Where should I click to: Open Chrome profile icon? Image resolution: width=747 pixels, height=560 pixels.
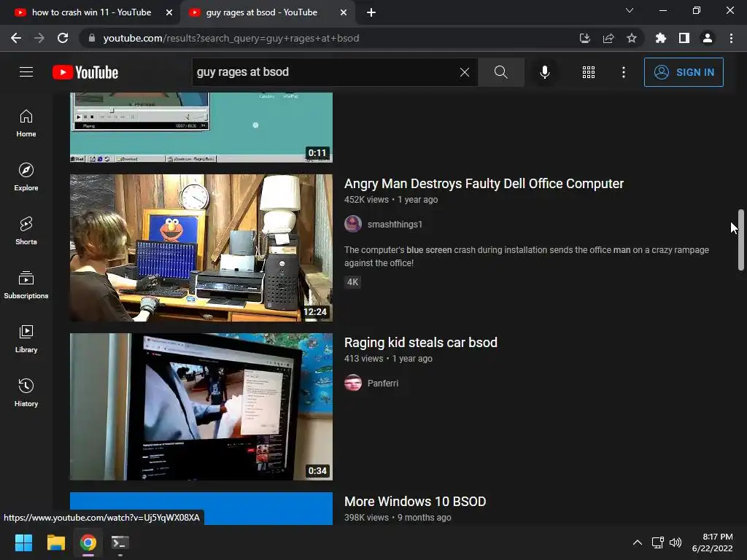click(x=708, y=38)
